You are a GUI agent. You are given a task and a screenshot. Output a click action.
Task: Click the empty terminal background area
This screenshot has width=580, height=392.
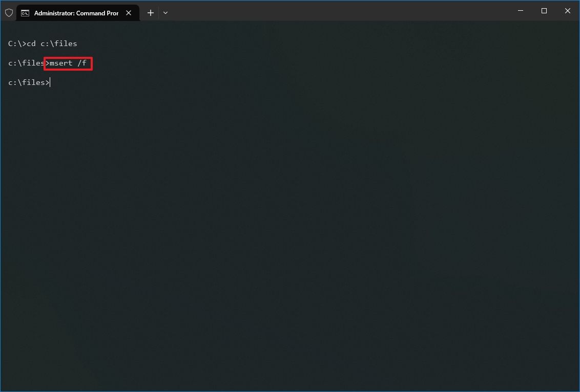pos(290,230)
